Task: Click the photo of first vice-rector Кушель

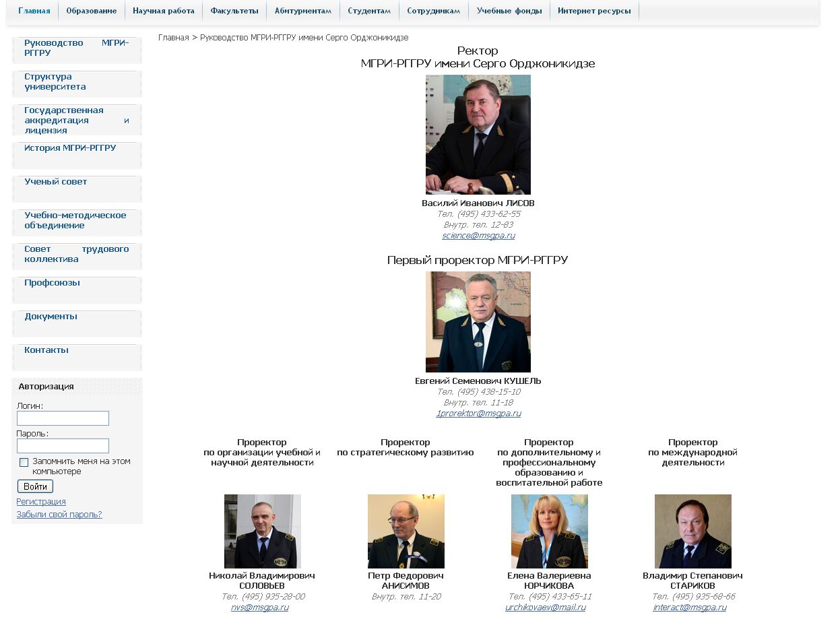Action: coord(478,322)
